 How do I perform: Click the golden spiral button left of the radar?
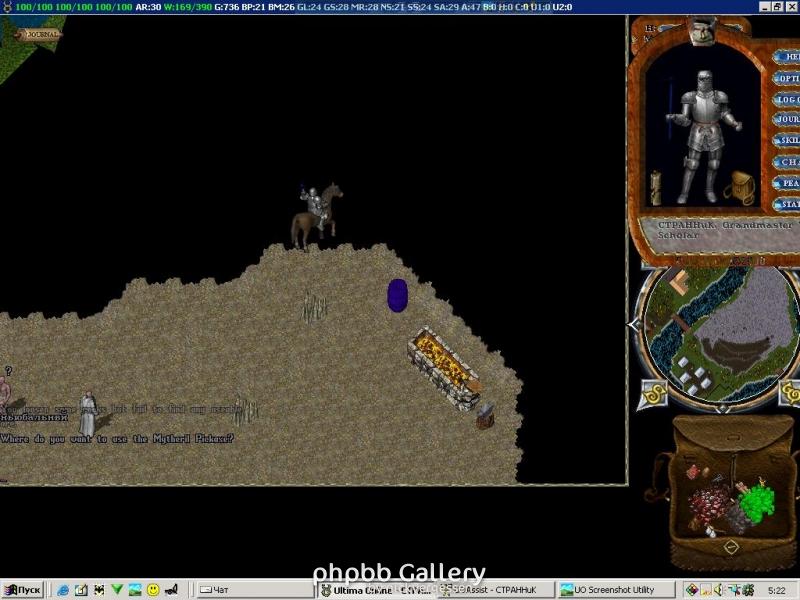[653, 394]
